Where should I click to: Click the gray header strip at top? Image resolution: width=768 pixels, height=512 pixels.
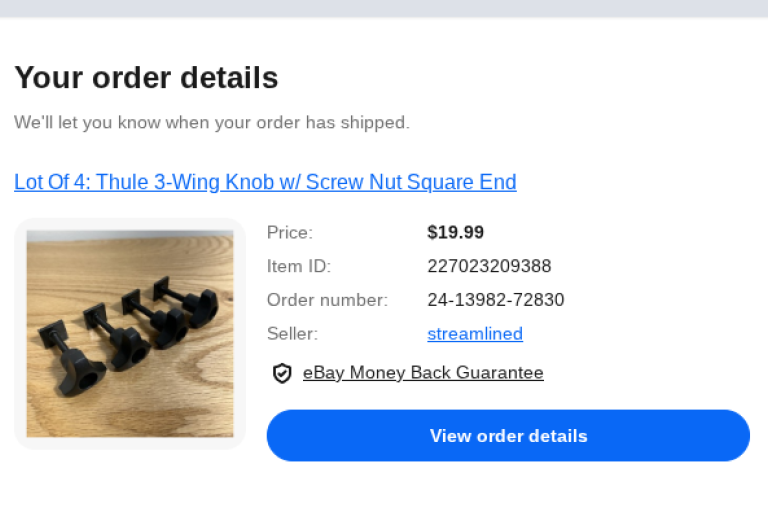384,8
